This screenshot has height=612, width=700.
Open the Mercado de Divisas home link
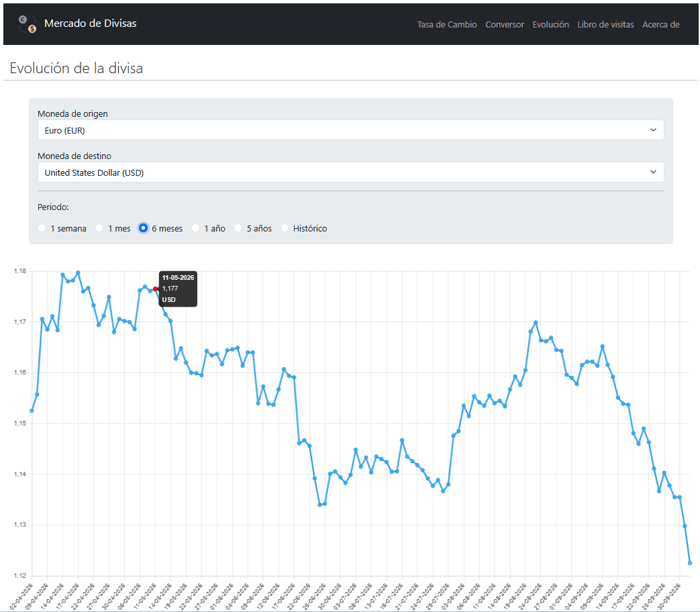(x=90, y=23)
